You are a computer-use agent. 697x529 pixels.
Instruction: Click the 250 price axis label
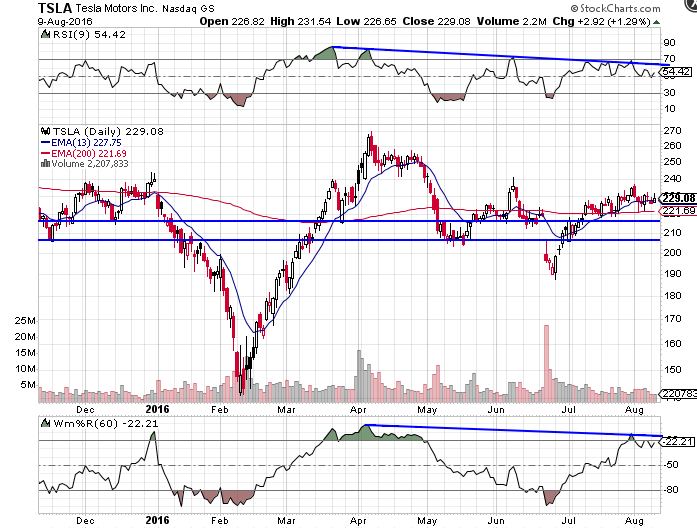tap(673, 162)
